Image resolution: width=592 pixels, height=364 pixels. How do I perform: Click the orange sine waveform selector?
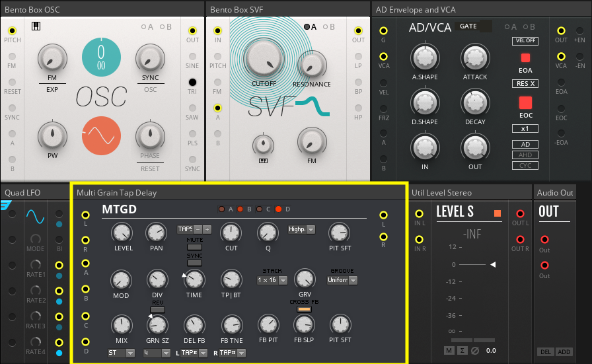coord(101,136)
